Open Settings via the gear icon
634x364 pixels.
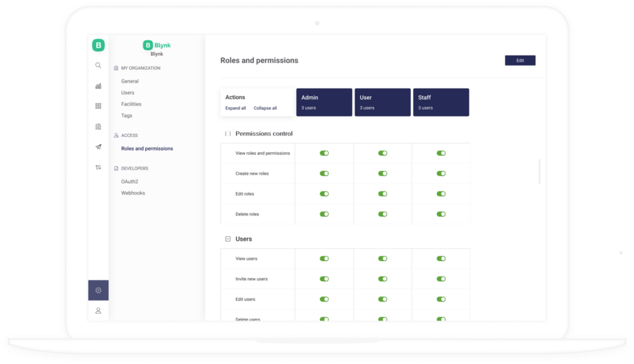98,290
